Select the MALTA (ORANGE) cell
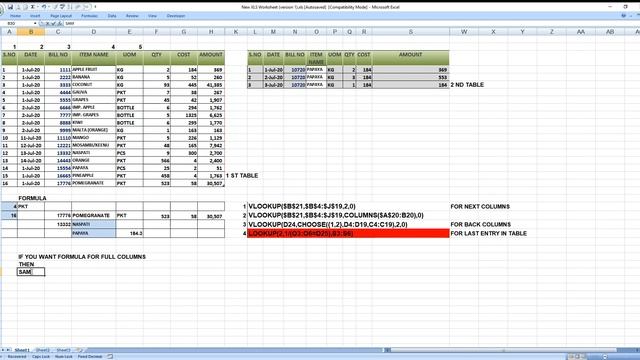This screenshot has height=360, width=640. [x=93, y=130]
